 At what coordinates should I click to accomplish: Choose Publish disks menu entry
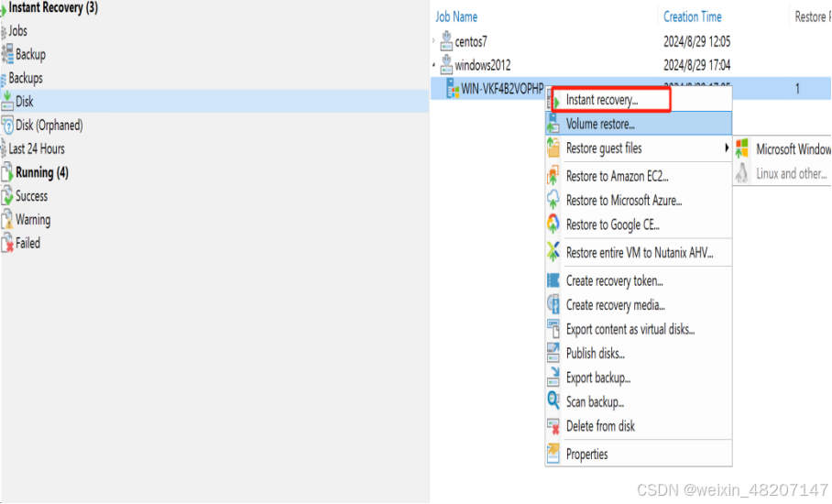point(639,353)
